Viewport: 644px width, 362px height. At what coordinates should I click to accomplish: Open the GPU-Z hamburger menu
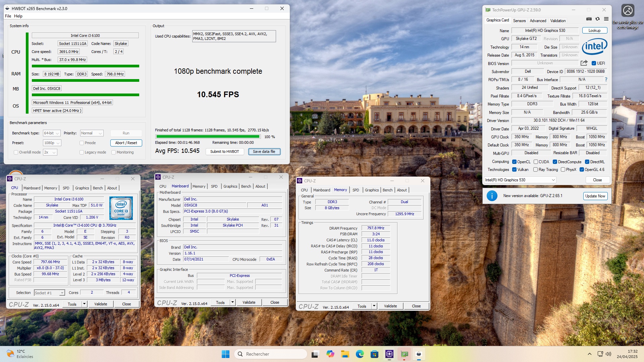pyautogui.click(x=606, y=19)
